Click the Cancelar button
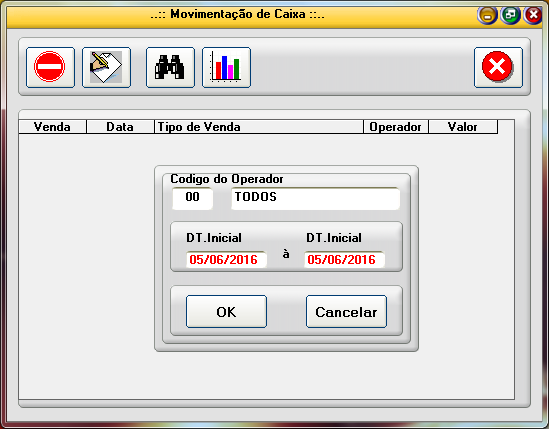 [346, 312]
